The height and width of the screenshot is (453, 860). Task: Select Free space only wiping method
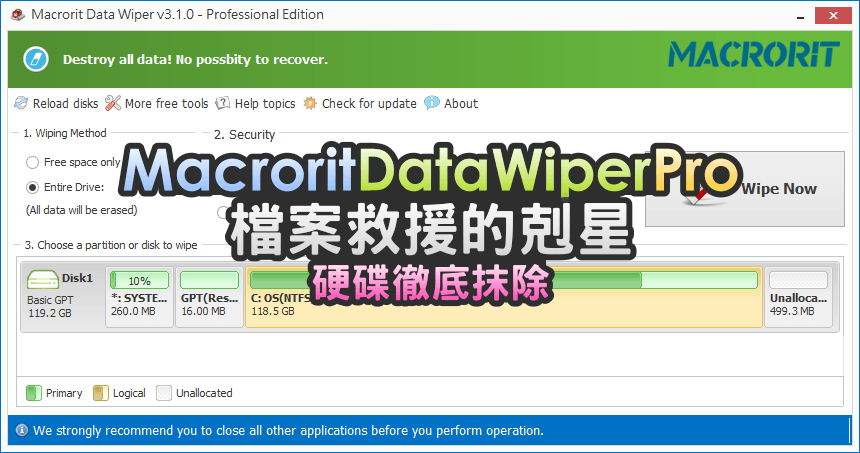[x=32, y=162]
